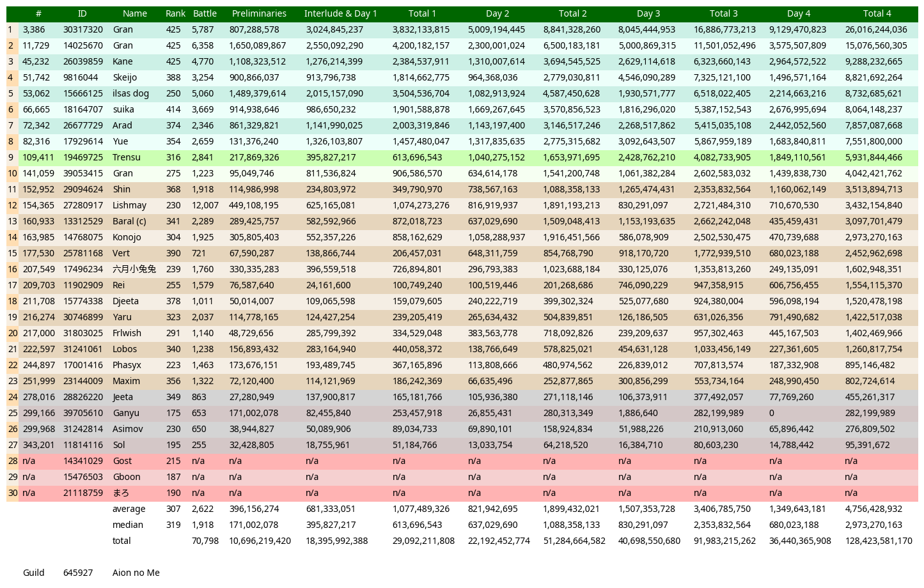Viewport: 924px width, 588px height.
Task: Select the Day 4 total 36,440,365,908
Action: point(800,541)
